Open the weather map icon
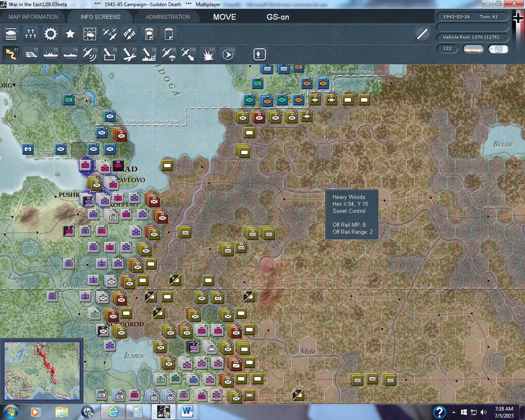 point(90,34)
